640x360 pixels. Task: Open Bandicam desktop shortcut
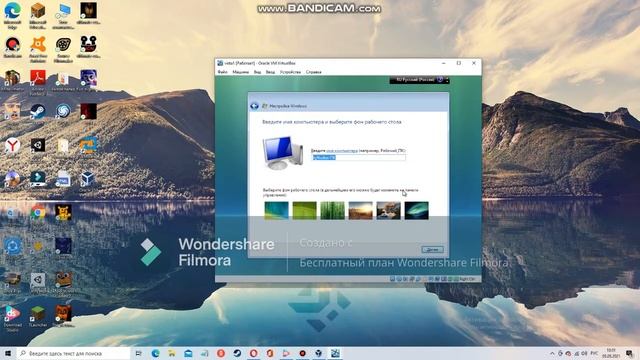(x=13, y=47)
